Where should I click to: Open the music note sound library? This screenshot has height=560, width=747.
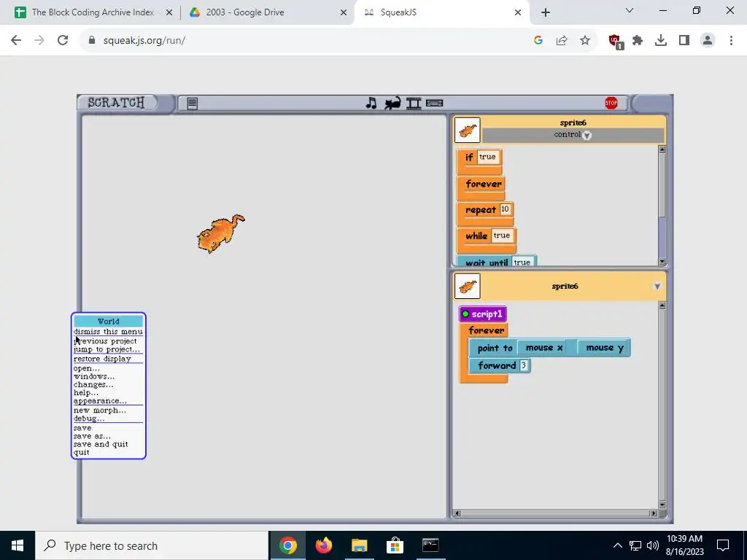tap(371, 103)
